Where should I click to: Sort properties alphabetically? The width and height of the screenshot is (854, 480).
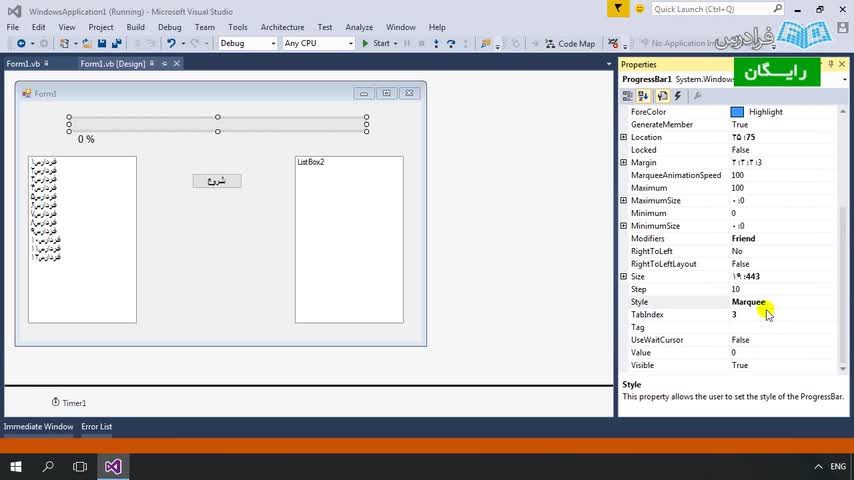point(643,96)
